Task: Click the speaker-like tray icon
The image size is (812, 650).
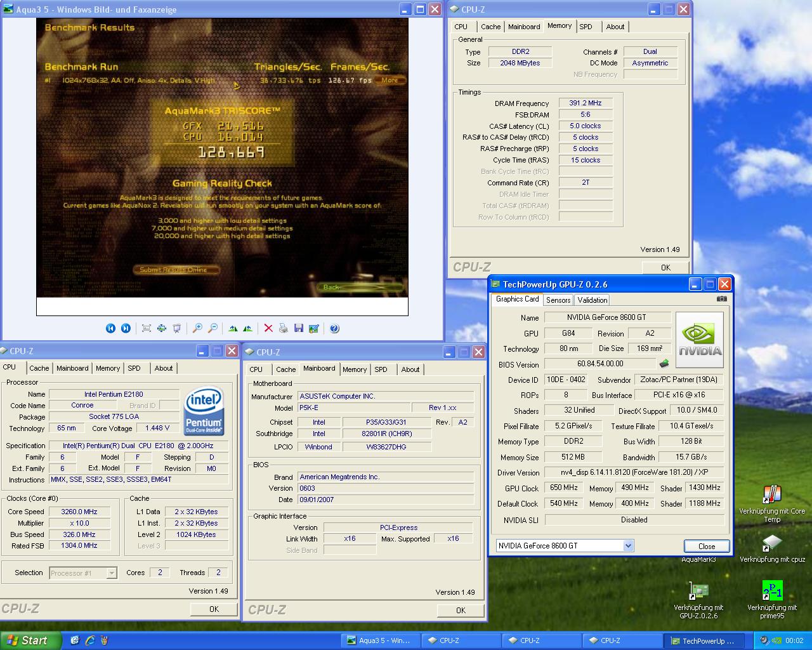Action: click(x=764, y=640)
